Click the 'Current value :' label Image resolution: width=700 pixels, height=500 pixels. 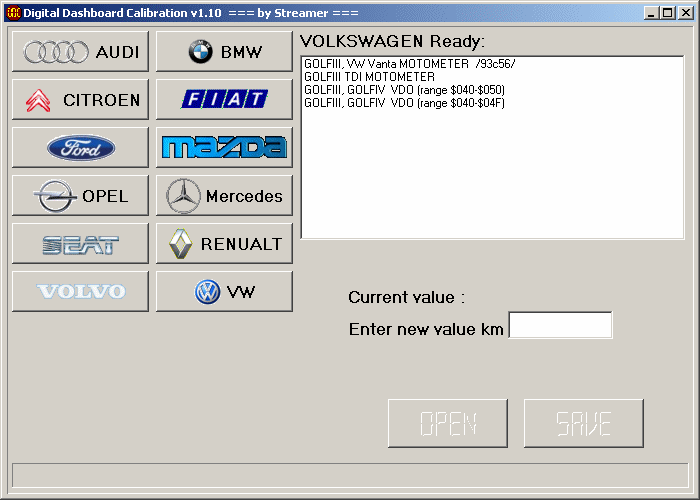pyautogui.click(x=407, y=297)
